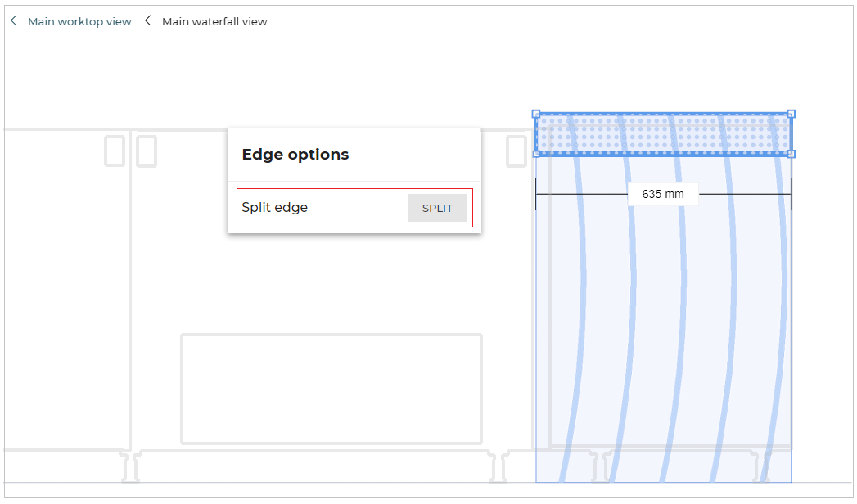The height and width of the screenshot is (504, 857).
Task: Open Main waterfall view breadcrumb
Action: [x=214, y=22]
